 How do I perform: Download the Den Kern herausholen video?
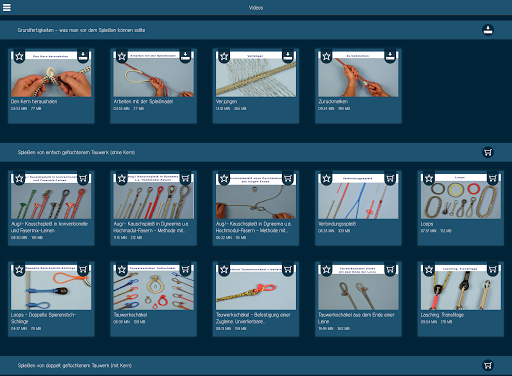click(83, 56)
